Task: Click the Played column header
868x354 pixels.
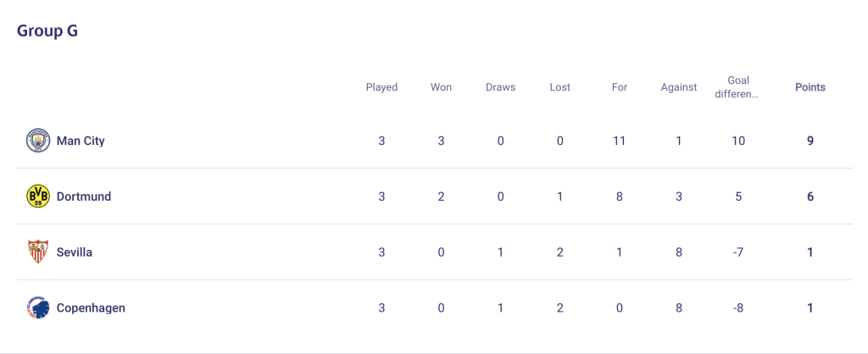Action: pyautogui.click(x=381, y=87)
